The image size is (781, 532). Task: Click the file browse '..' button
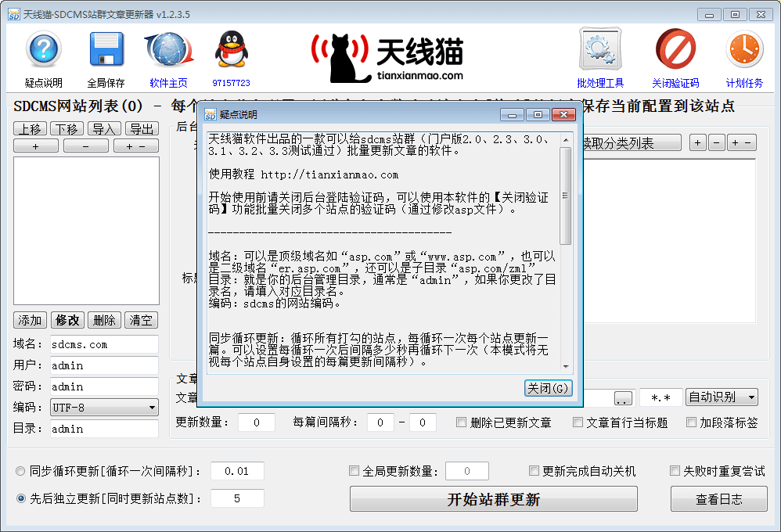623,398
